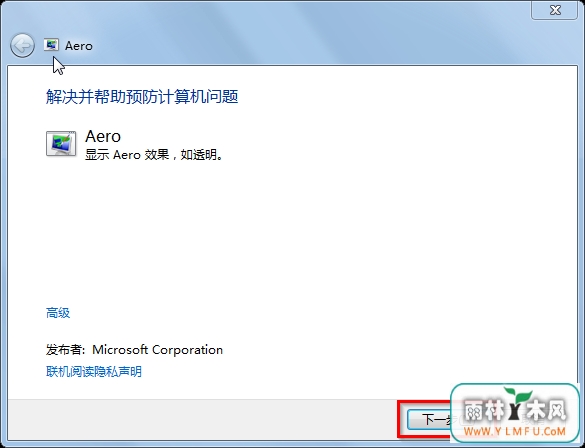The width and height of the screenshot is (585, 448).
Task: Click the 显示 Aero 效果 description text
Action: pyautogui.click(x=154, y=154)
